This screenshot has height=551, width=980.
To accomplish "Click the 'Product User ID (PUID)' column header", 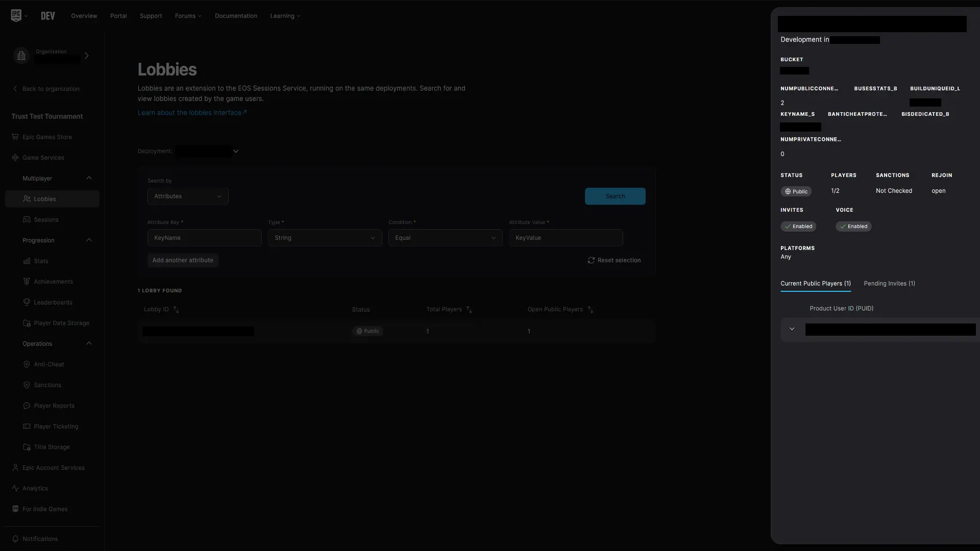I will tap(842, 309).
